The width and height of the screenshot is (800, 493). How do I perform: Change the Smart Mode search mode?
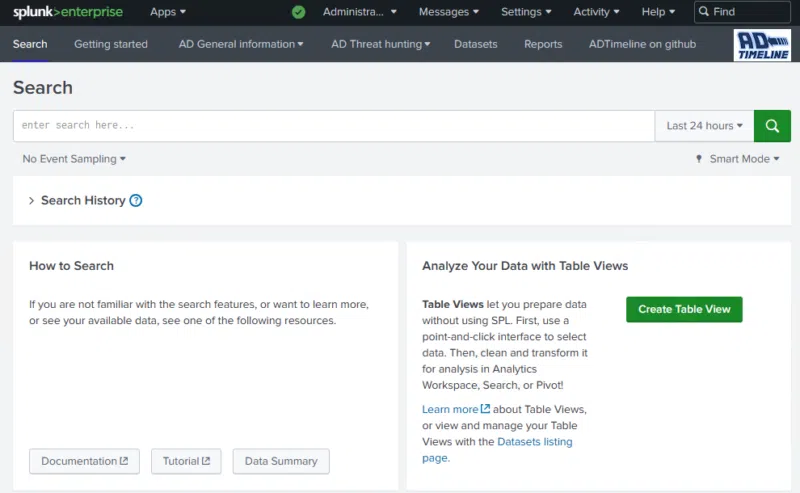[738, 159]
